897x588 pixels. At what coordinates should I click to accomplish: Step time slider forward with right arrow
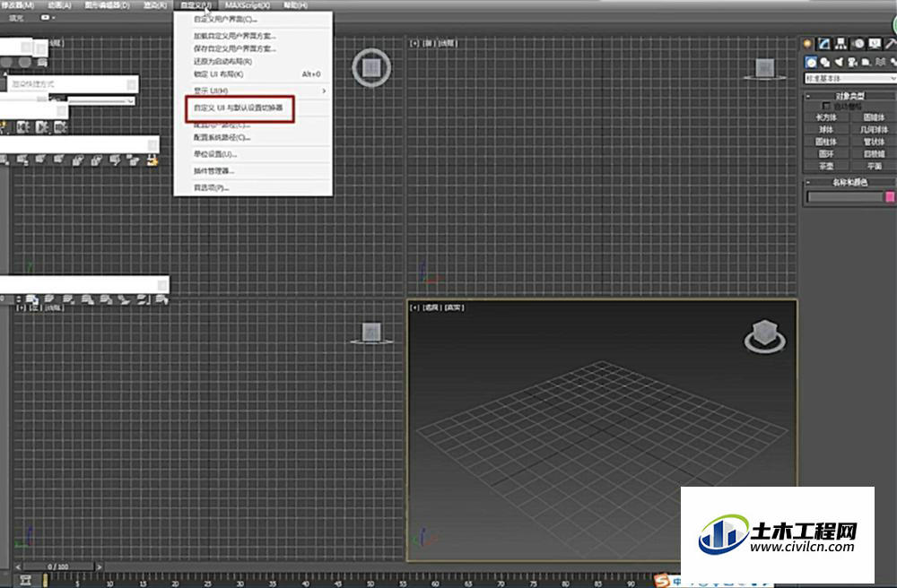point(100,566)
